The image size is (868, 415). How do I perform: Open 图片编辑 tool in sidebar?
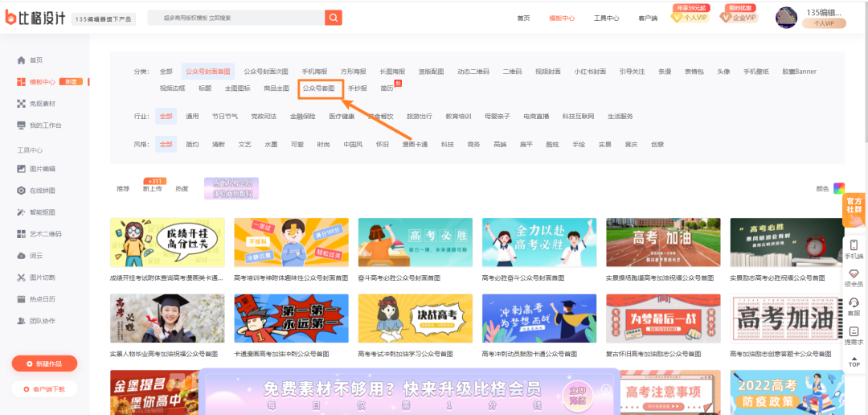point(43,169)
